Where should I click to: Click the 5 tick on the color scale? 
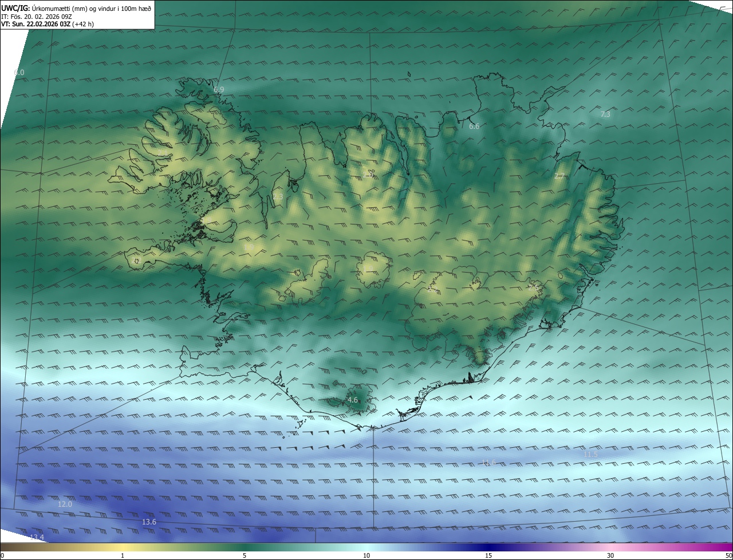click(x=245, y=555)
